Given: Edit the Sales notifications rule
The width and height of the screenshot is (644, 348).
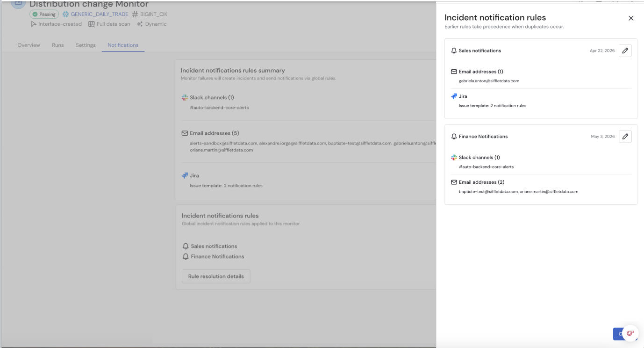Looking at the screenshot, I should (625, 51).
